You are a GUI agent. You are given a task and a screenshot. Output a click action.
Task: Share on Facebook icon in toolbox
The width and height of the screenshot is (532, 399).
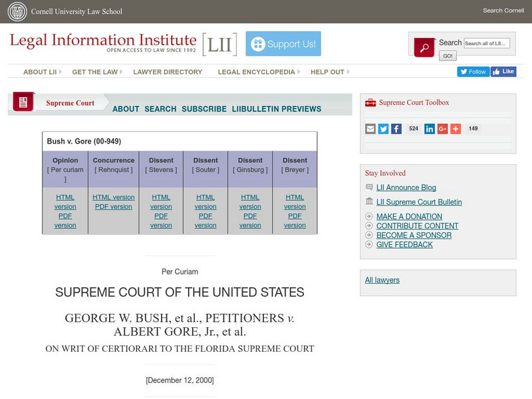coord(396,128)
